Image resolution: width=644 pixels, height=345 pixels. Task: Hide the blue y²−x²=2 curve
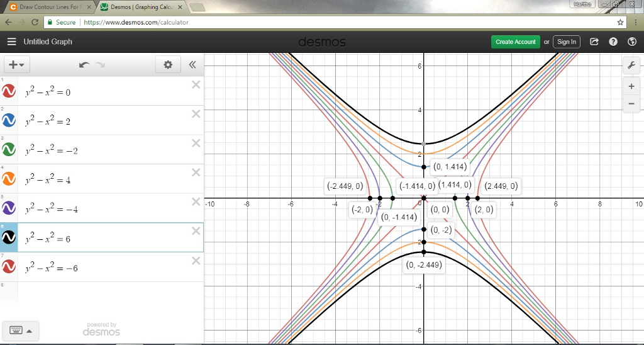[x=9, y=121]
